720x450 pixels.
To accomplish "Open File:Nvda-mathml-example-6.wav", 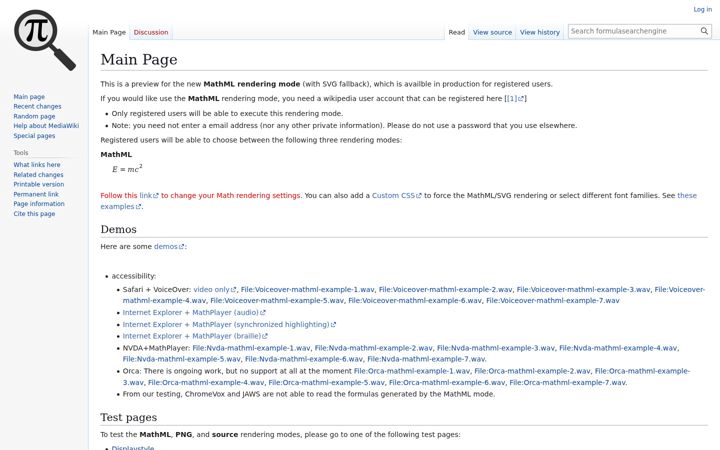I will pyautogui.click(x=304, y=359).
